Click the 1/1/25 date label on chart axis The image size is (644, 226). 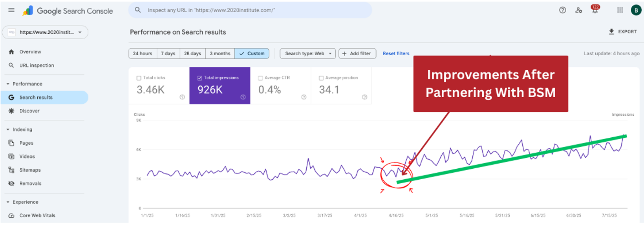click(147, 215)
